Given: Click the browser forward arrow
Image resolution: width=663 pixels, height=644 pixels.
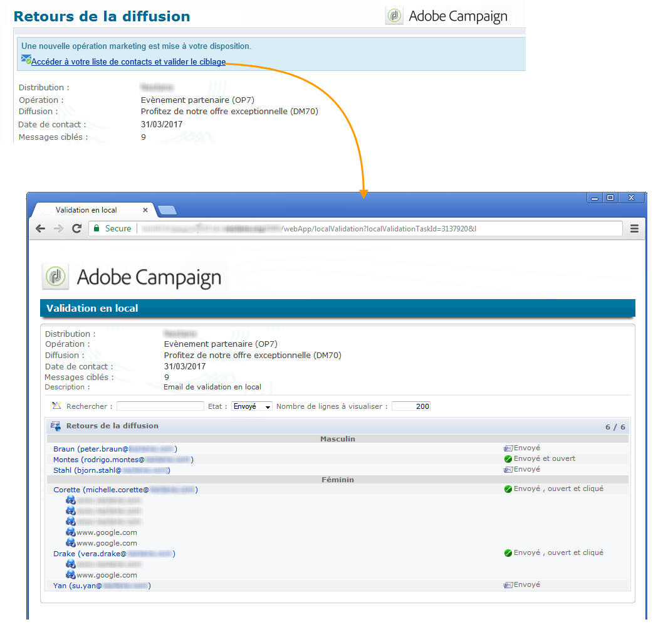Looking at the screenshot, I should coord(59,228).
